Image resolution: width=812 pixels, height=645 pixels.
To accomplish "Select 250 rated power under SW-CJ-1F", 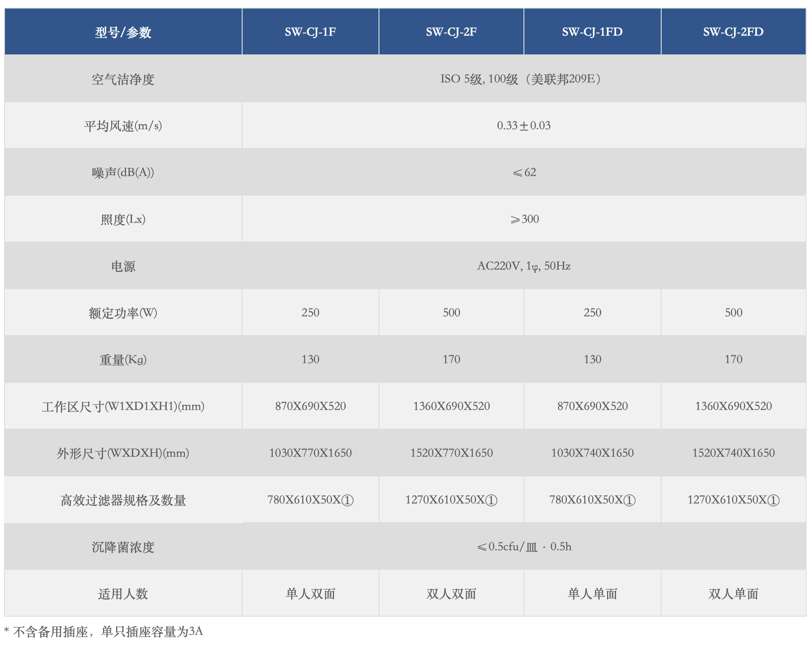I will coord(311,312).
